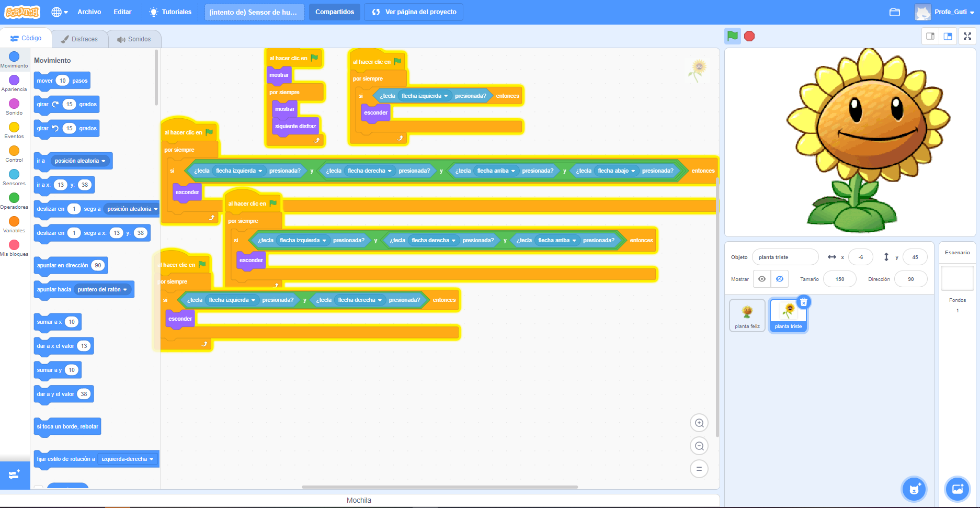Open the Archivo menu
Viewport: 980px width, 508px height.
(89, 12)
